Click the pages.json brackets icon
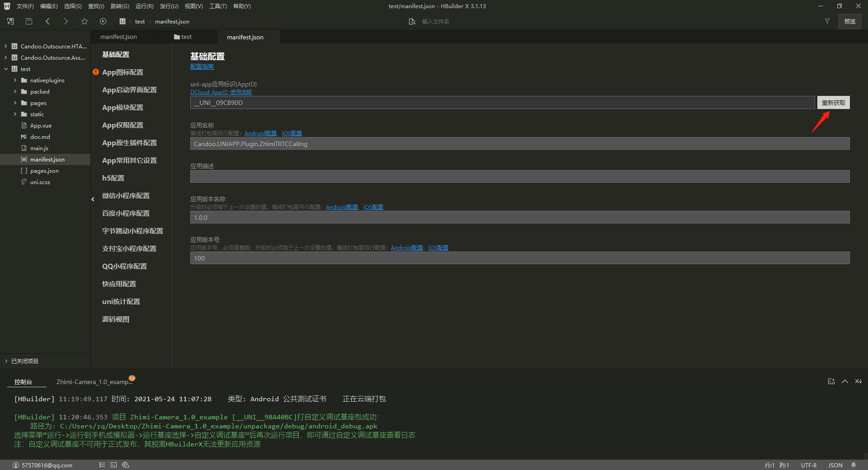The image size is (868, 470). tap(24, 171)
